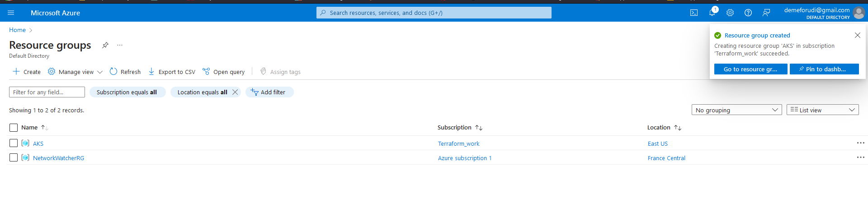This screenshot has height=203, width=868.
Task: Click Add filter pill
Action: (269, 92)
